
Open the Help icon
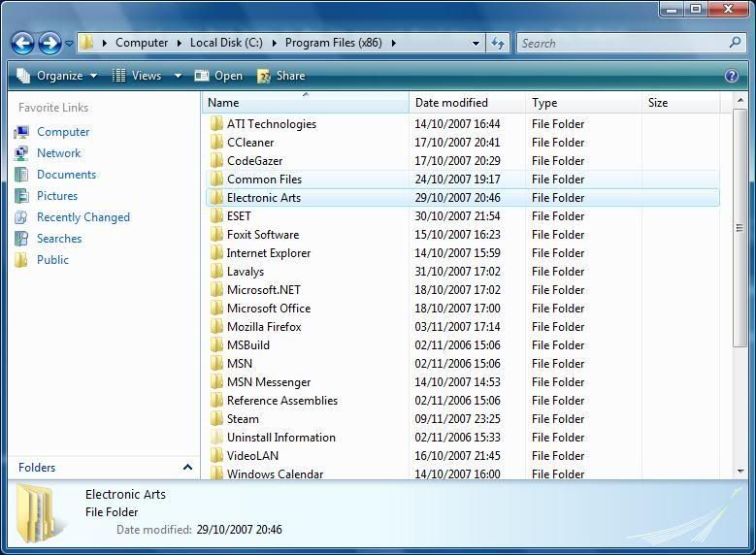click(x=732, y=76)
